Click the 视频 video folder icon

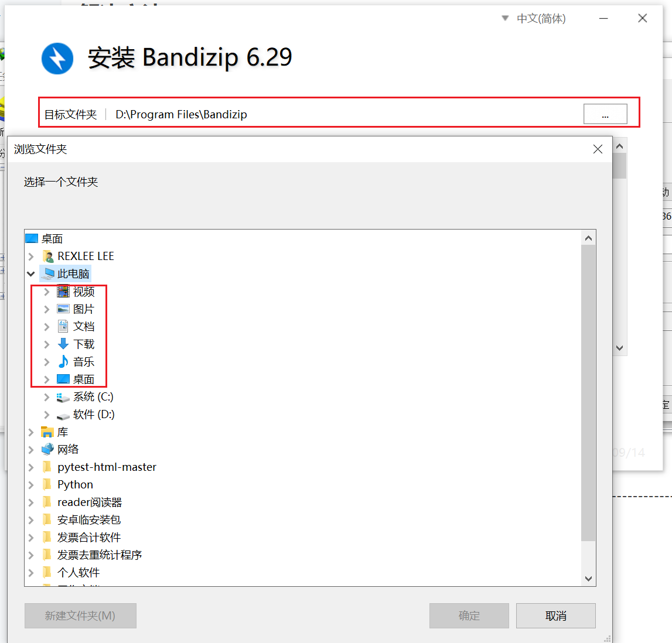pyautogui.click(x=63, y=291)
